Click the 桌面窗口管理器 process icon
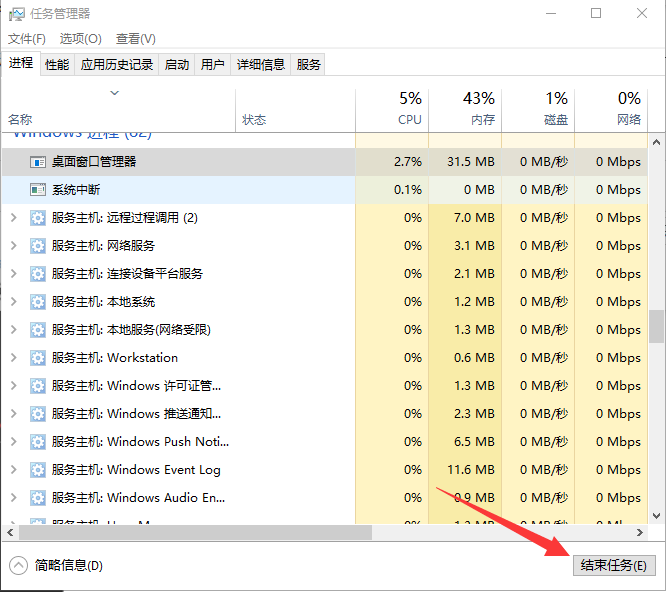The image size is (666, 592). 38,162
